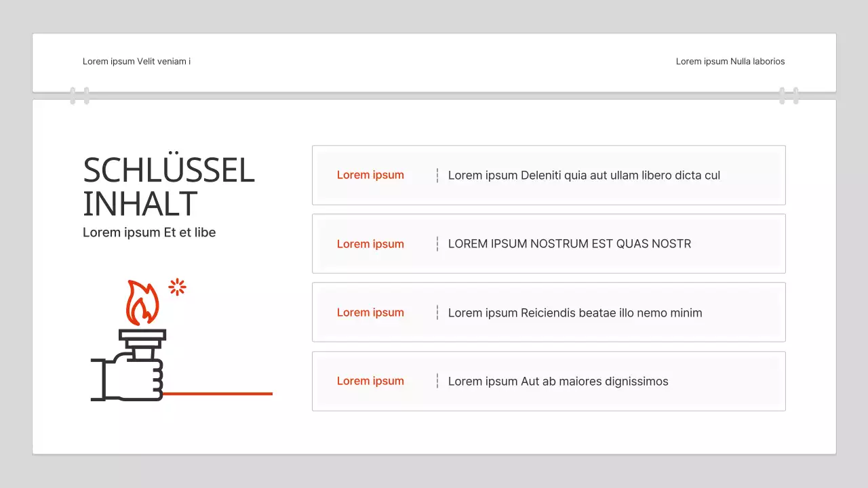Viewport: 868px width, 488px height.
Task: Click the orange horizontal line under torch
Action: (x=217, y=393)
